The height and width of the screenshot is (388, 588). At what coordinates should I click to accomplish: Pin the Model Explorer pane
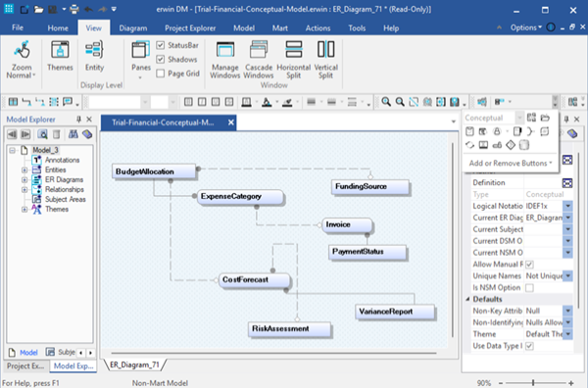(78, 120)
